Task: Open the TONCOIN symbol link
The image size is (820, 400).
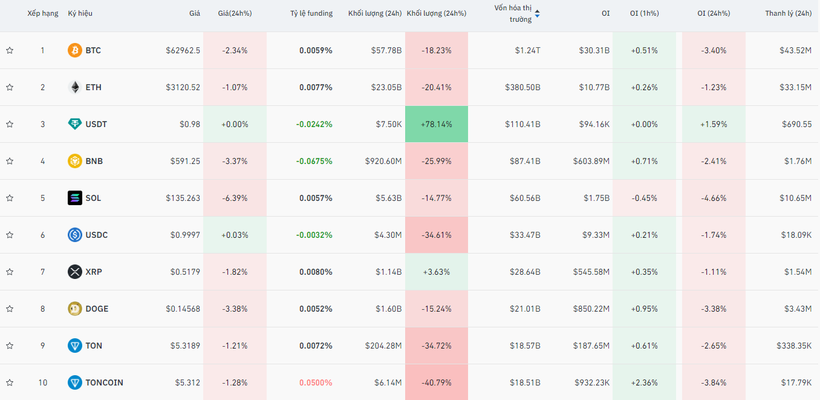Action: 105,383
